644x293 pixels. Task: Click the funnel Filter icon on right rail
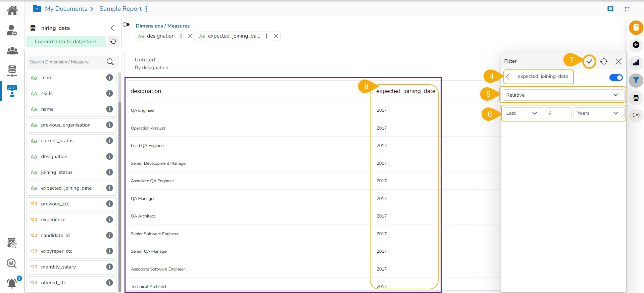click(x=636, y=80)
